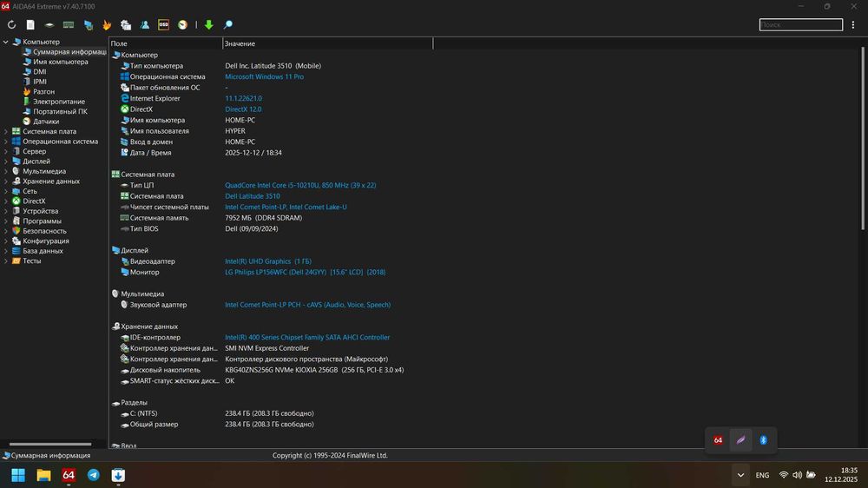
Task: Open the disk benchmark toolbar icon
Action: point(49,25)
